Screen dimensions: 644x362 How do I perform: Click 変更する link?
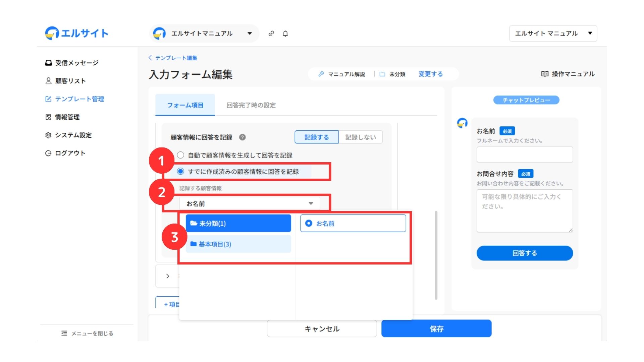click(430, 74)
